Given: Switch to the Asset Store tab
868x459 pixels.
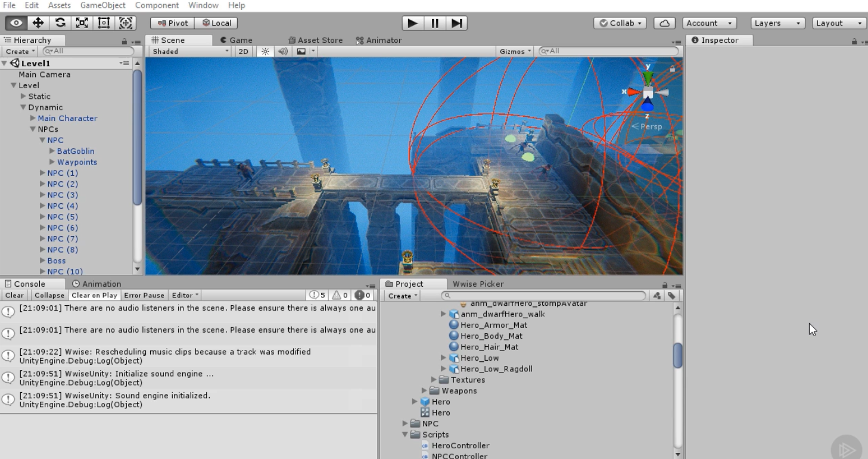Looking at the screenshot, I should (x=315, y=40).
